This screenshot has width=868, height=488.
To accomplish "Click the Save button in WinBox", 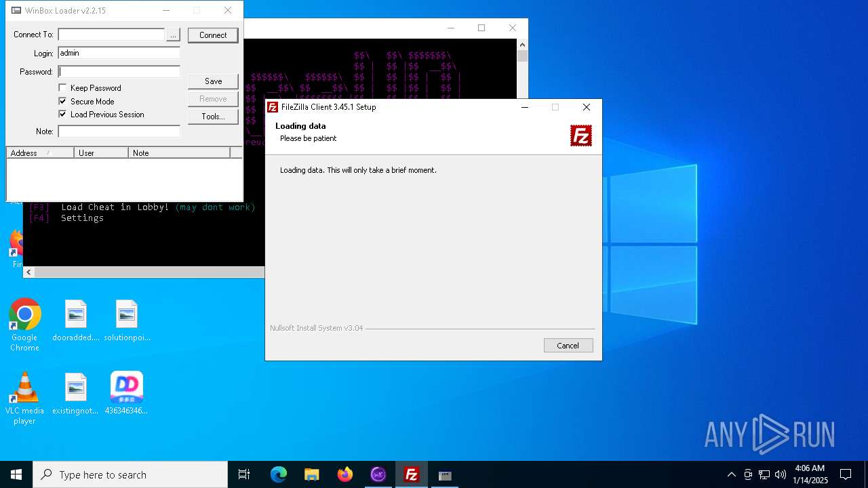I will 213,81.
